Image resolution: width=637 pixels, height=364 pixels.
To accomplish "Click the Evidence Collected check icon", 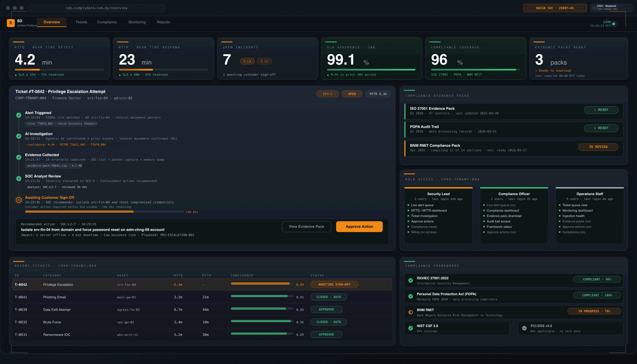I will 19,157.
